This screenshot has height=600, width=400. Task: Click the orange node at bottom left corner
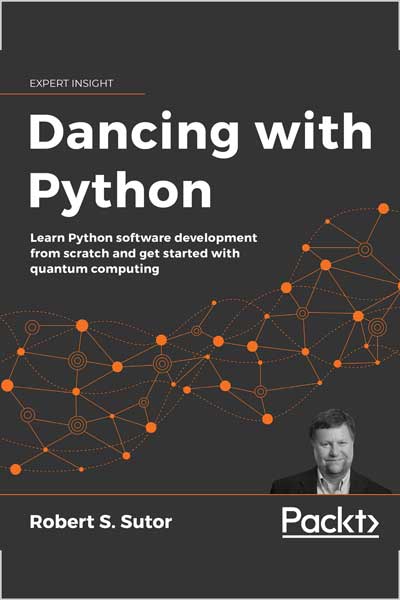(16, 469)
